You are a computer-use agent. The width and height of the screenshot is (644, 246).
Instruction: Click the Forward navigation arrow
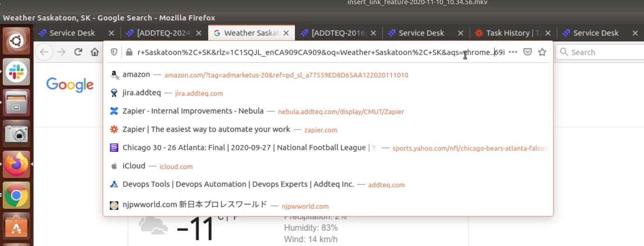click(x=61, y=52)
